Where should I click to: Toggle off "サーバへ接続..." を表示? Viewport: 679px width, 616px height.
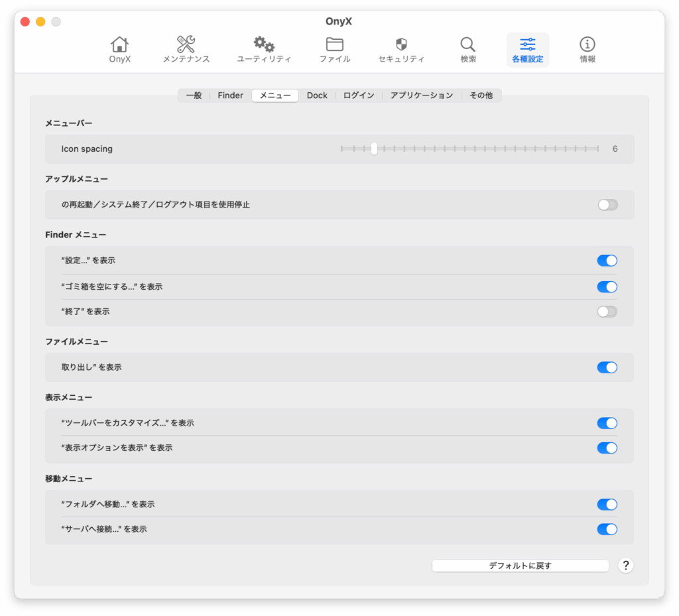(x=607, y=529)
